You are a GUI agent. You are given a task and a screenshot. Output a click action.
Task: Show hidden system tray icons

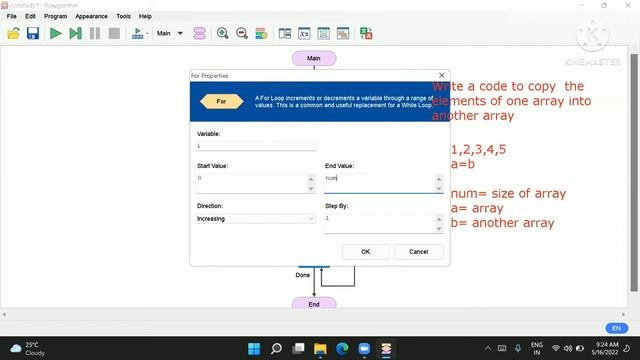point(488,349)
